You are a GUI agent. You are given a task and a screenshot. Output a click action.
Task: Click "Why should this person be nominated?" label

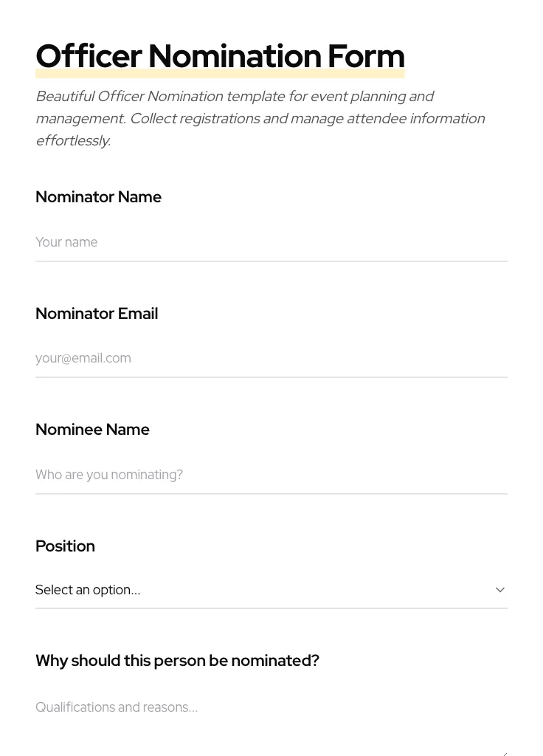(177, 661)
